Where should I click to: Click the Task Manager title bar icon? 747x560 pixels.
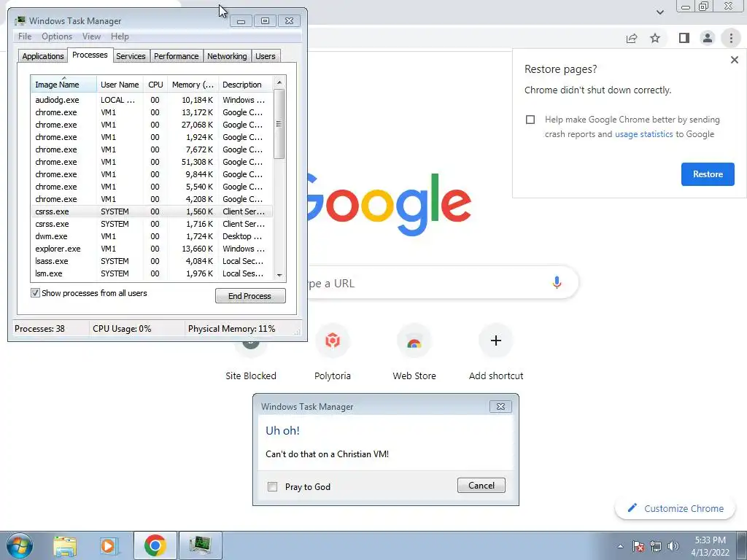[x=20, y=21]
